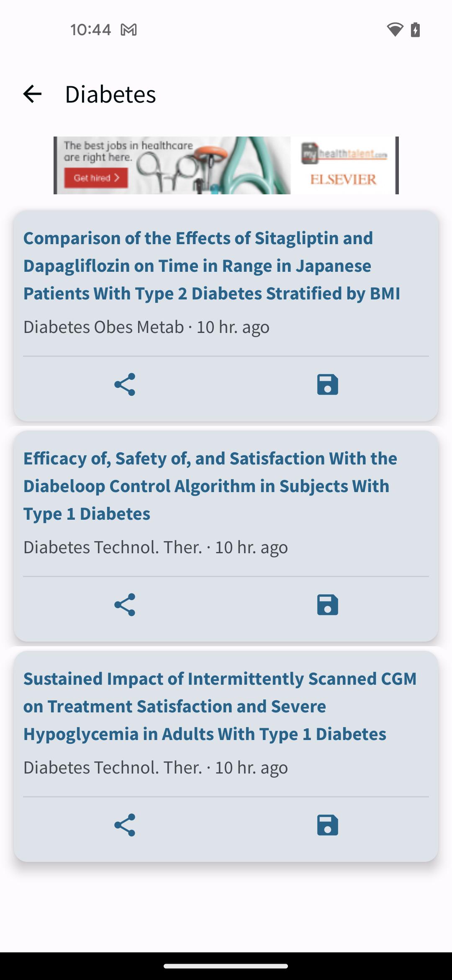Screen dimensions: 452x980
Task: Open the Sustained Impact of CGM article title
Action: click(x=220, y=707)
